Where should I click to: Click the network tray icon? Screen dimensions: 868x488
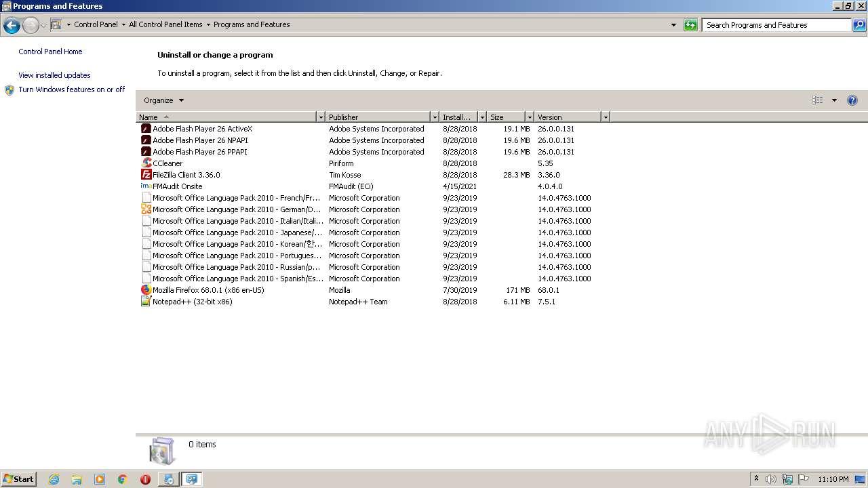pos(787,479)
